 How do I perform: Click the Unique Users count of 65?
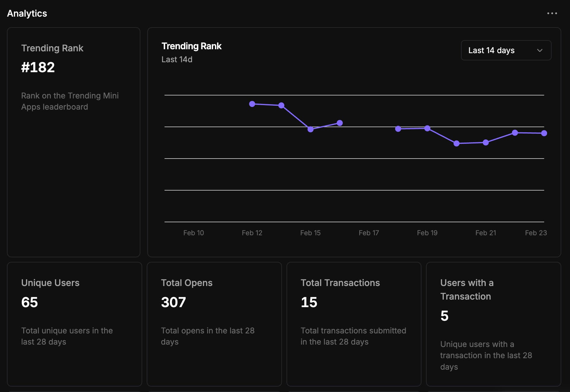point(30,302)
